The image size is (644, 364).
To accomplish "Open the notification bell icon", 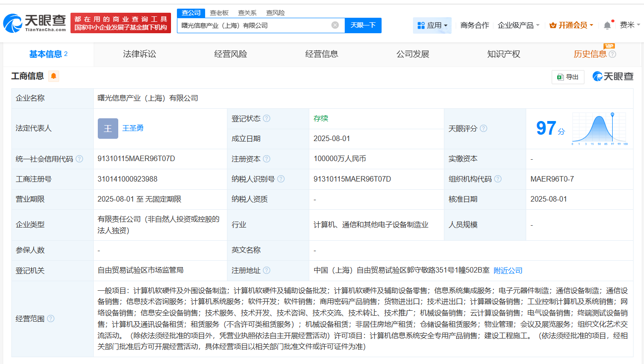I will 607,25.
